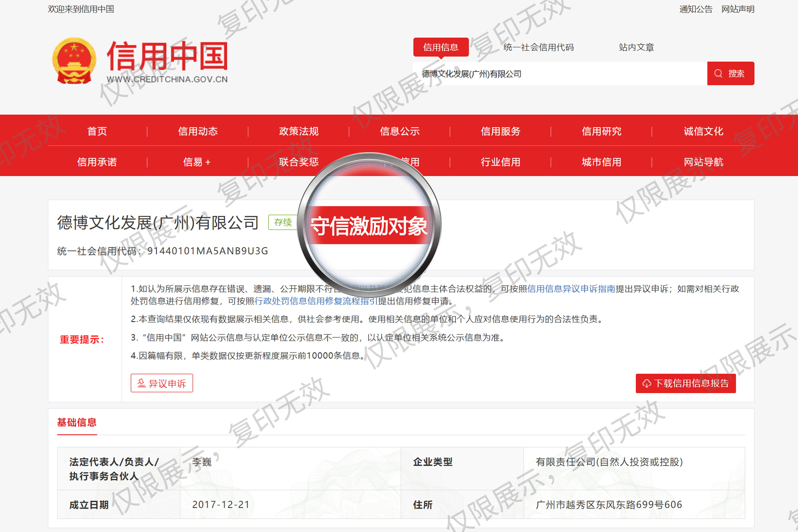This screenshot has width=798, height=532.
Task: Click legal representative name 李巍
Action: click(x=202, y=462)
